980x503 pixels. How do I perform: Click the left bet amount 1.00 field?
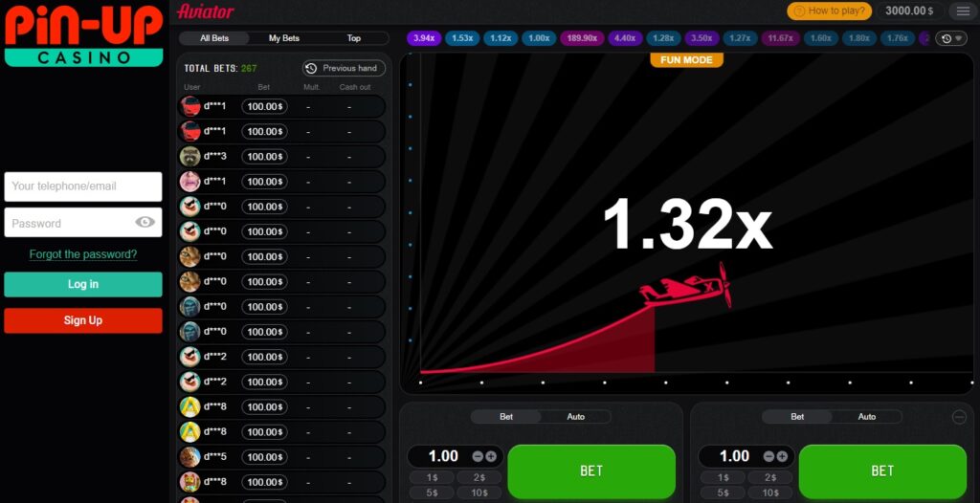(x=443, y=457)
